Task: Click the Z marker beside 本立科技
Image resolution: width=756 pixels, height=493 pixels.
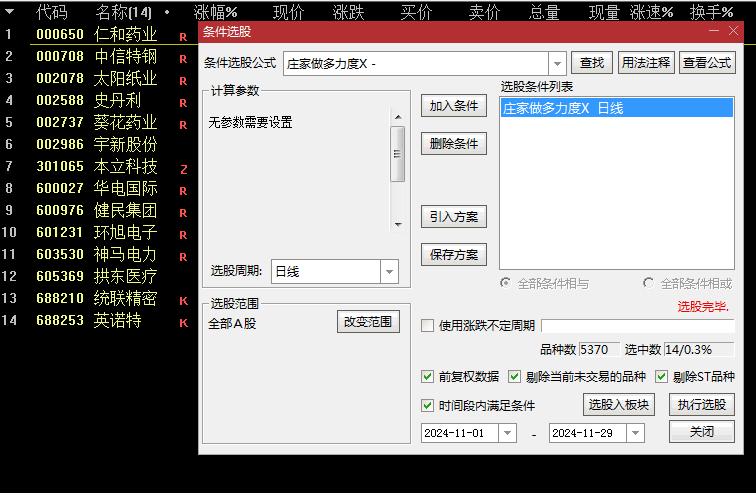Action: (183, 169)
